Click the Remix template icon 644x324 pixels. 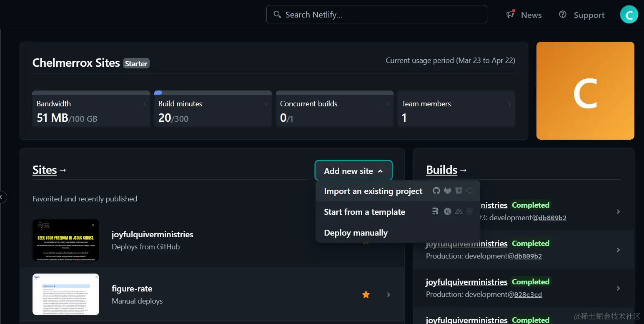tap(435, 212)
